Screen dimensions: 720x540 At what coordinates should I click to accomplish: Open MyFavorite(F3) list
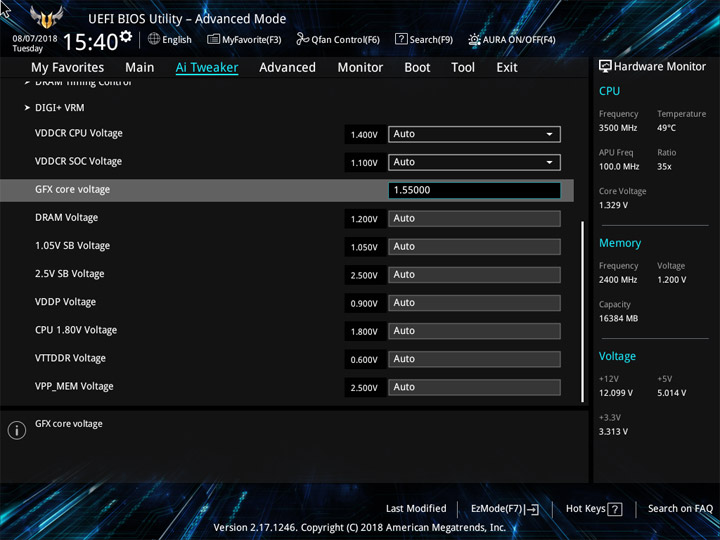[x=244, y=39]
